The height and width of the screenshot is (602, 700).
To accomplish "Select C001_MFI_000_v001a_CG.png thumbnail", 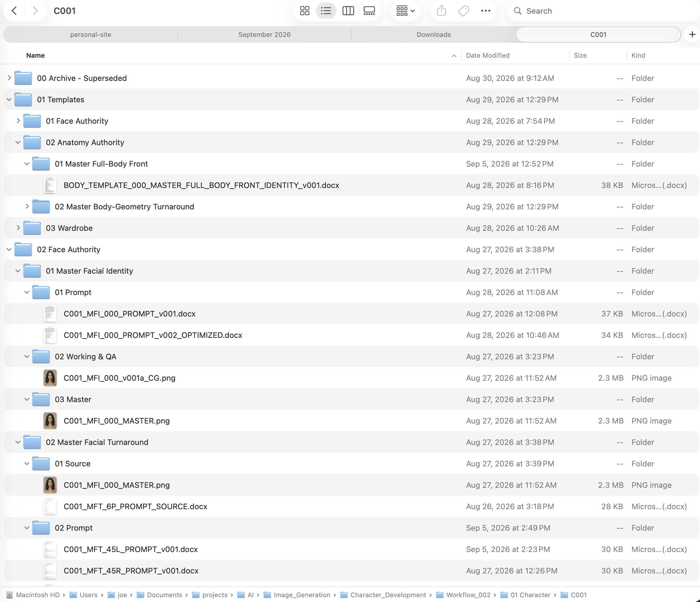I will pyautogui.click(x=50, y=378).
